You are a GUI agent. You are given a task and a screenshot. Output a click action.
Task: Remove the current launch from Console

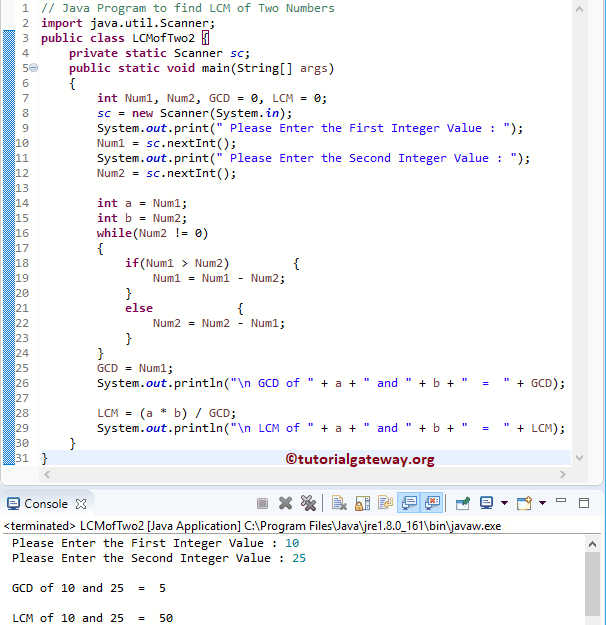tap(285, 503)
